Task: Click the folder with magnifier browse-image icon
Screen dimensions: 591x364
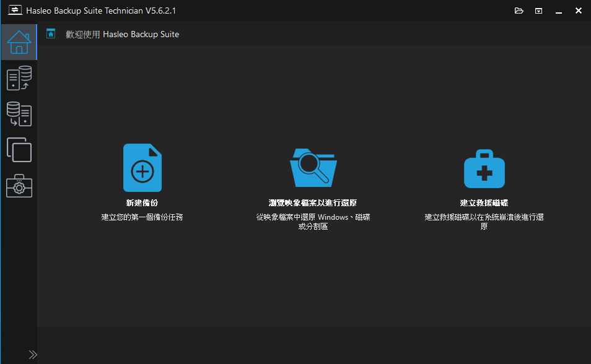Action: pos(313,168)
